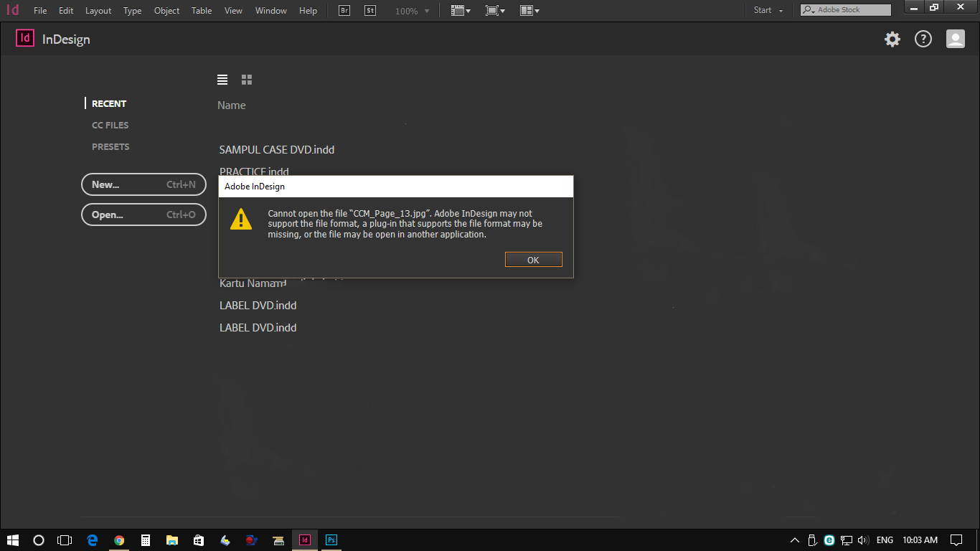Open the clock showing 10:03 AM

(920, 540)
